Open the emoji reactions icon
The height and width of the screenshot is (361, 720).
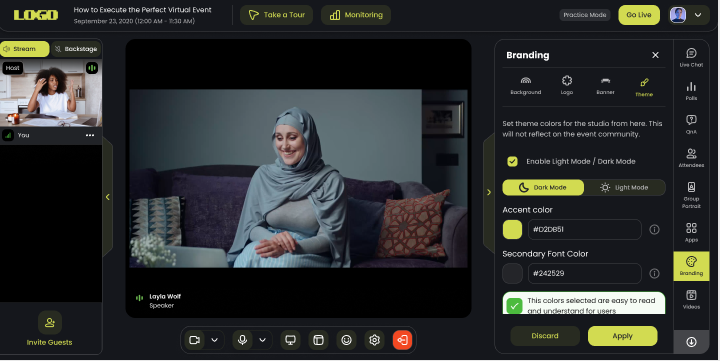pos(346,340)
